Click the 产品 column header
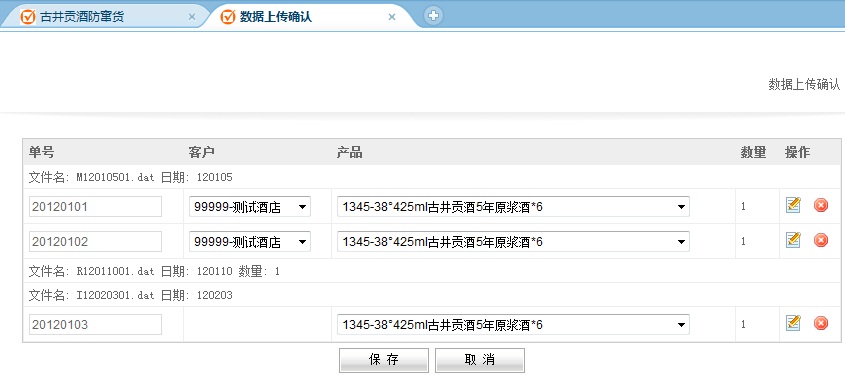 coord(349,152)
